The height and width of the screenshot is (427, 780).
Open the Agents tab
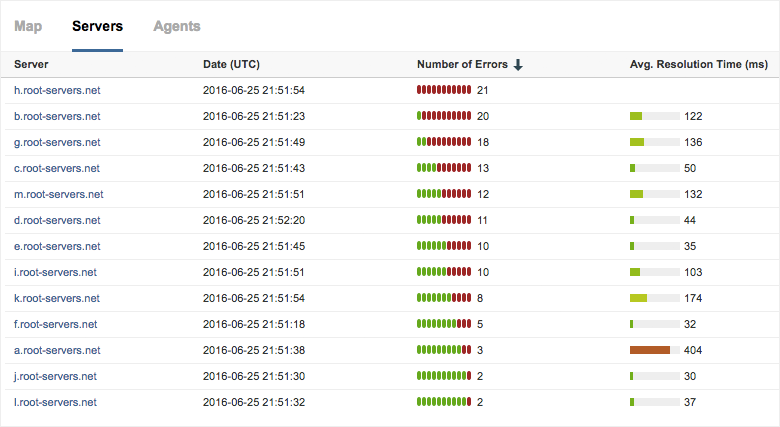point(176,27)
